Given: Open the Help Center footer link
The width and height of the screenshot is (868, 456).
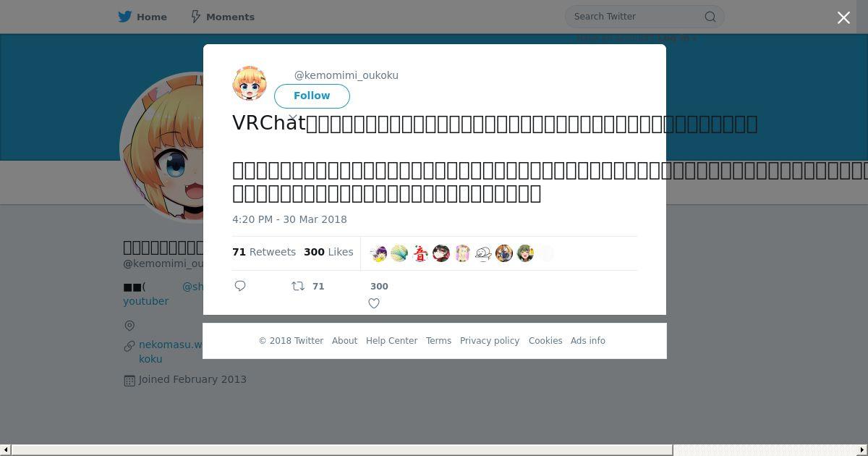Looking at the screenshot, I should click(391, 341).
